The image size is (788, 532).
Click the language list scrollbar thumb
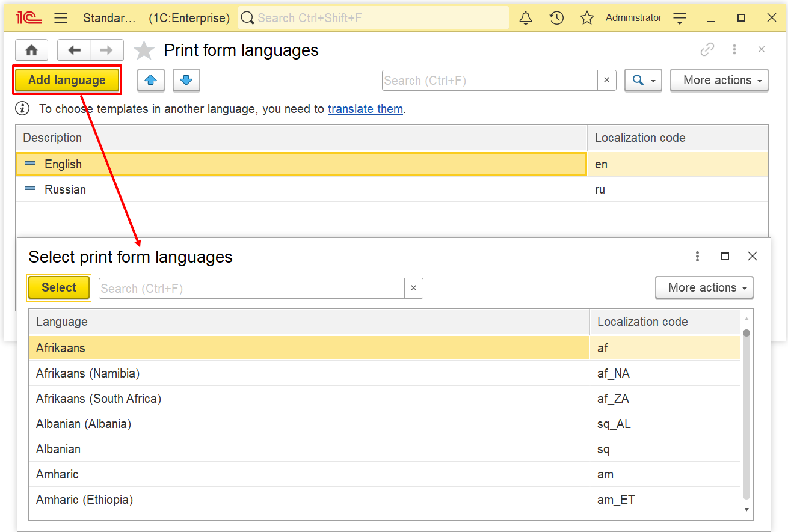tap(746, 415)
